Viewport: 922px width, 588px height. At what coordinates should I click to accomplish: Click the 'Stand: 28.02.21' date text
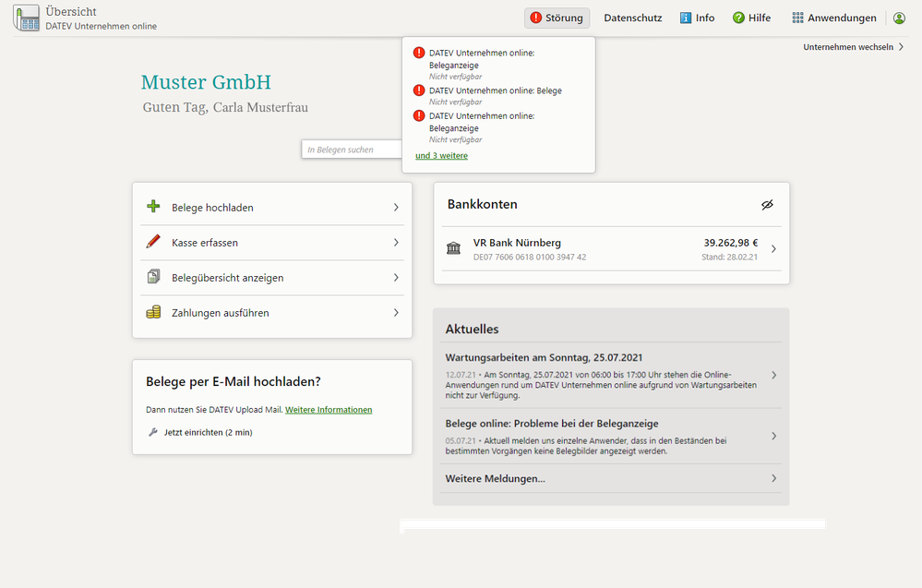pos(730,257)
